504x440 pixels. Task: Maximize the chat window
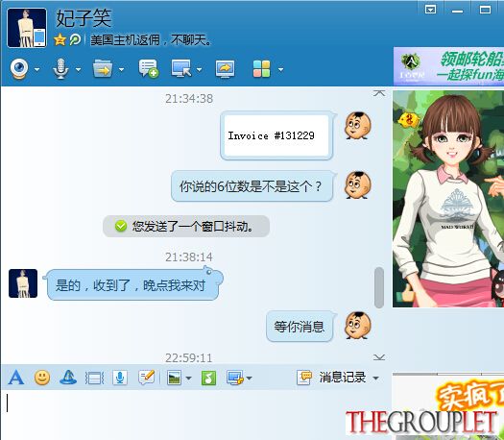point(485,10)
